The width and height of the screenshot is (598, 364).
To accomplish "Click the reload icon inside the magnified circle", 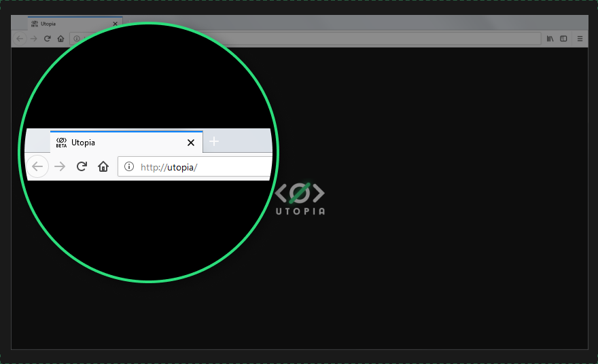I will click(x=82, y=166).
